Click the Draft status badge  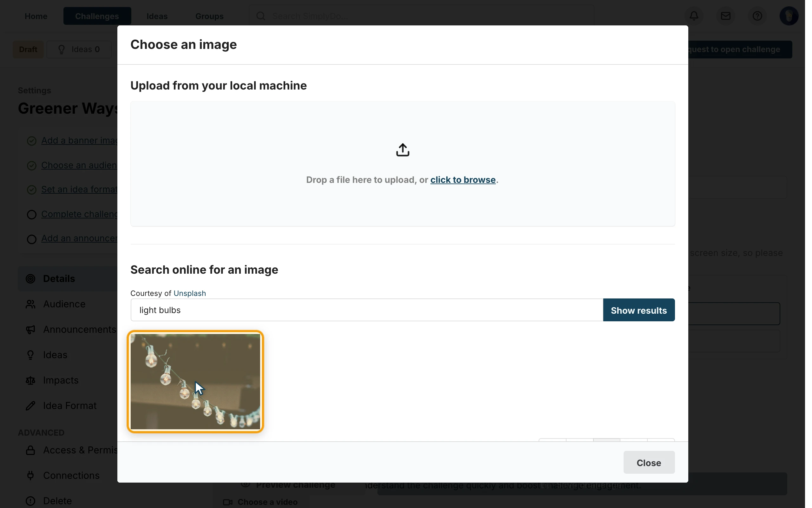click(x=28, y=50)
